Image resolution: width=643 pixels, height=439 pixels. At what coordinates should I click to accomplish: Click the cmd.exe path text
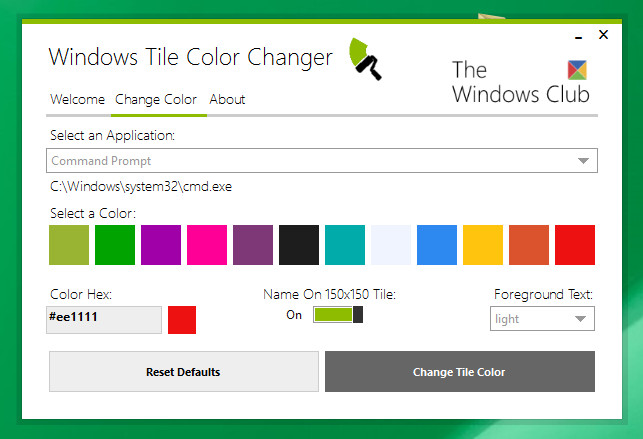(x=141, y=187)
